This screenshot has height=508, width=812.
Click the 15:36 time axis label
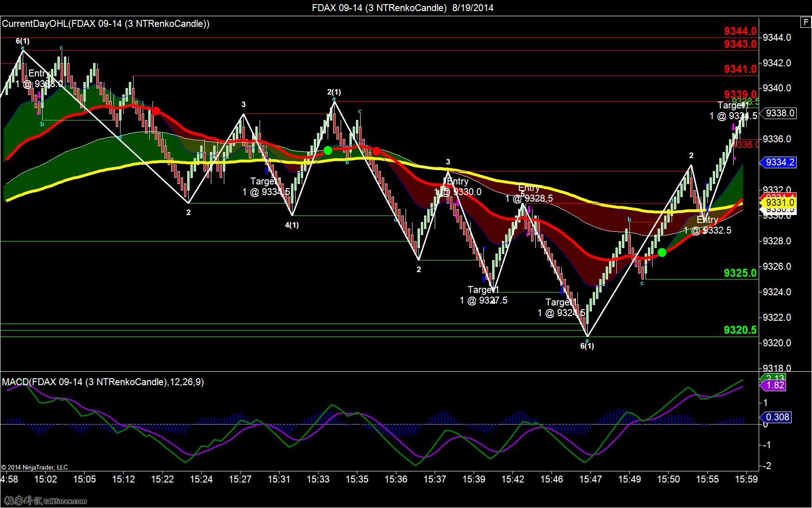click(396, 479)
